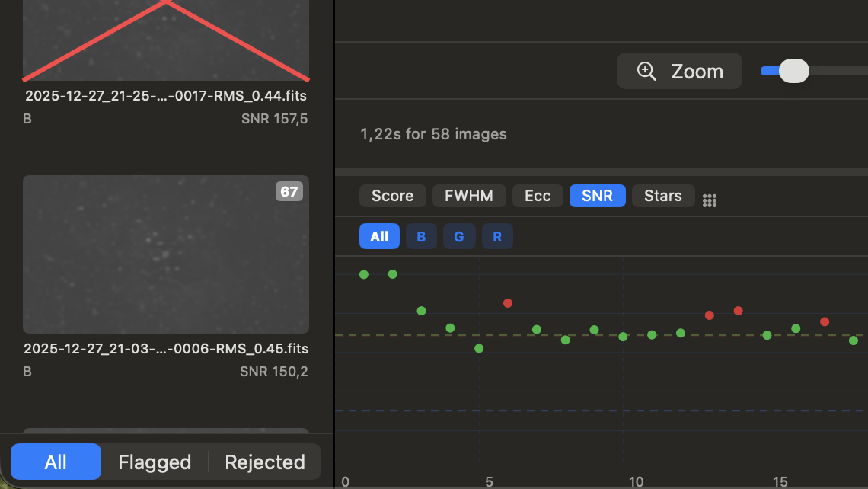Image resolution: width=868 pixels, height=489 pixels.
Task: Select the G channel filter icon
Action: pyautogui.click(x=459, y=236)
